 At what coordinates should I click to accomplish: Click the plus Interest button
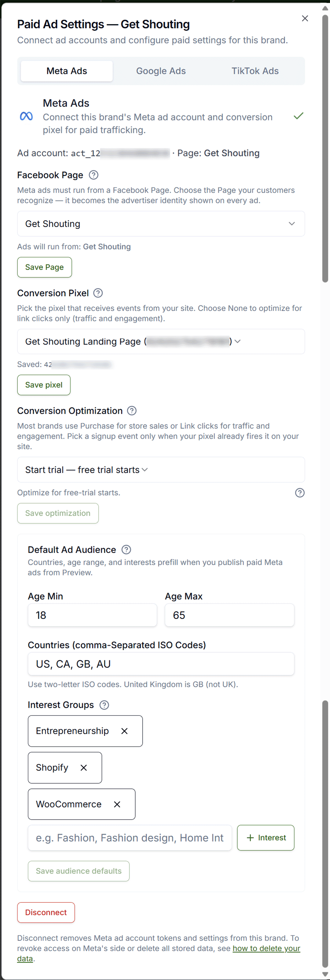point(265,837)
